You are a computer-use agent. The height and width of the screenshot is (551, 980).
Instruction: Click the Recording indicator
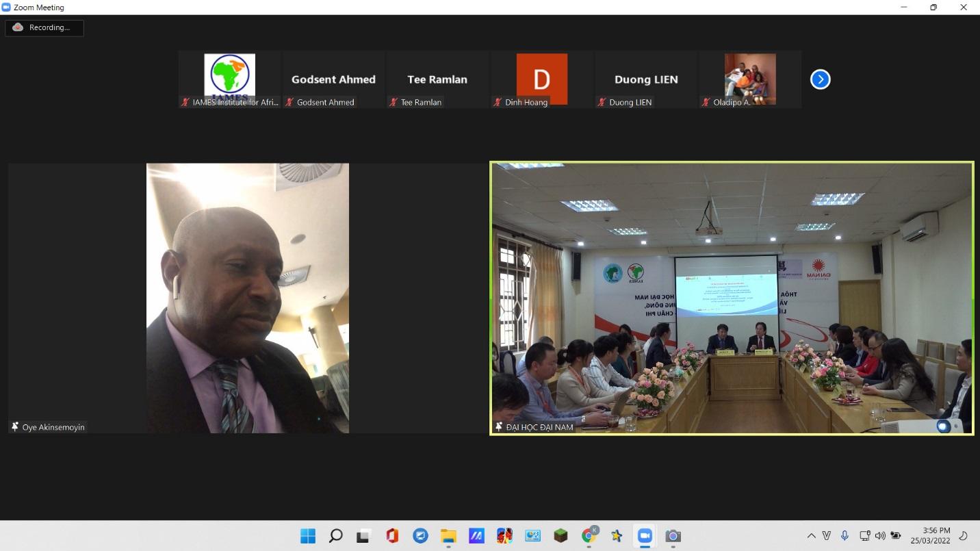pos(44,27)
